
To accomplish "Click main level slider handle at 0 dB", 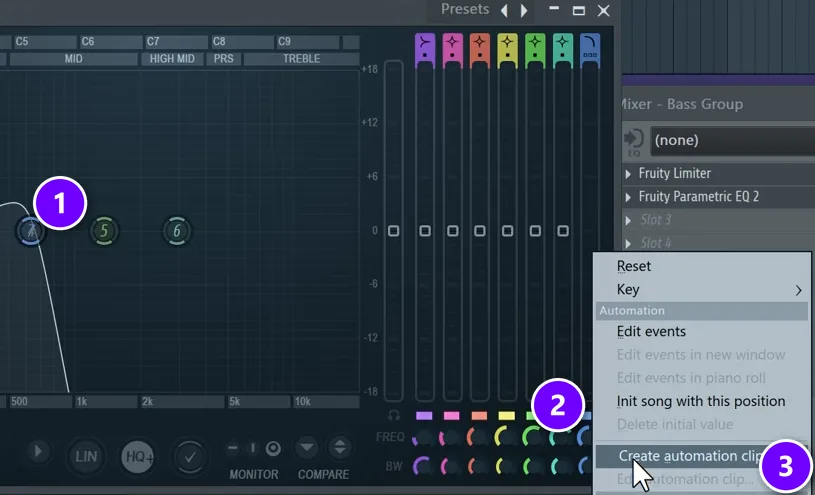I will tap(393, 230).
